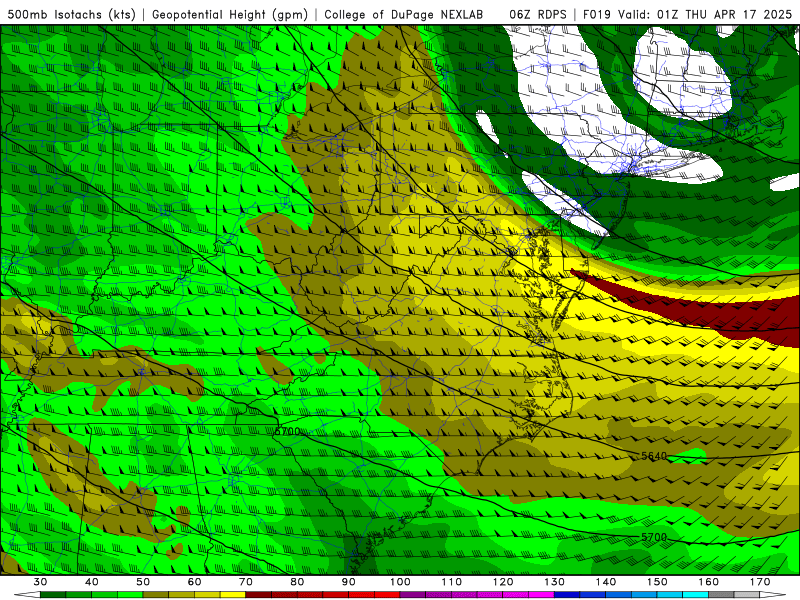Image resolution: width=800 pixels, height=600 pixels.
Task: Click the '06Z RDPS' model run label
Action: click(538, 14)
